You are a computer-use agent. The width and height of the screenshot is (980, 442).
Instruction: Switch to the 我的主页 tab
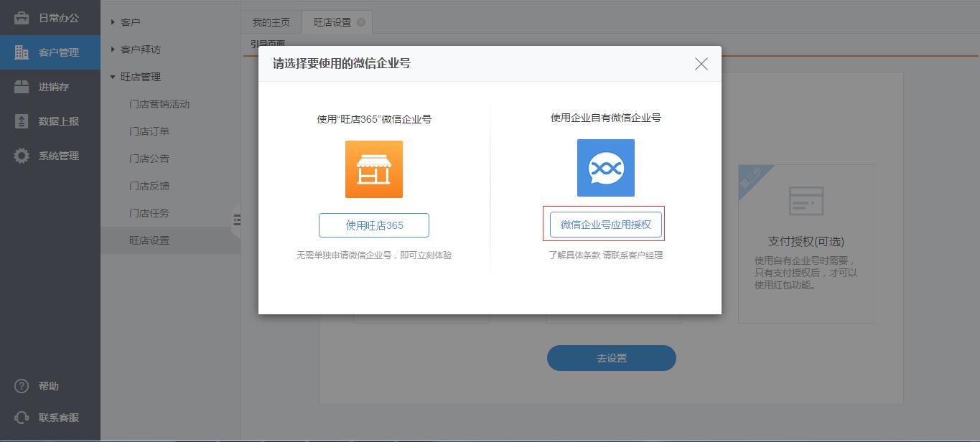click(271, 22)
